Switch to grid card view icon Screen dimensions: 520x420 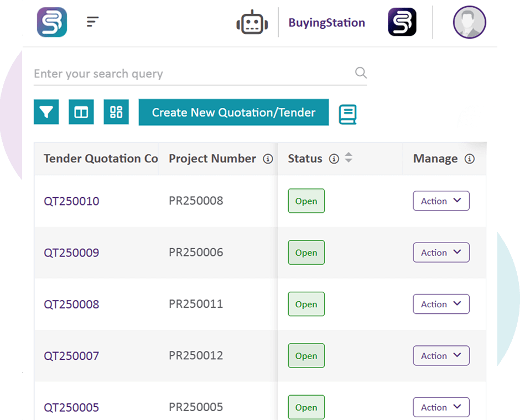116,112
